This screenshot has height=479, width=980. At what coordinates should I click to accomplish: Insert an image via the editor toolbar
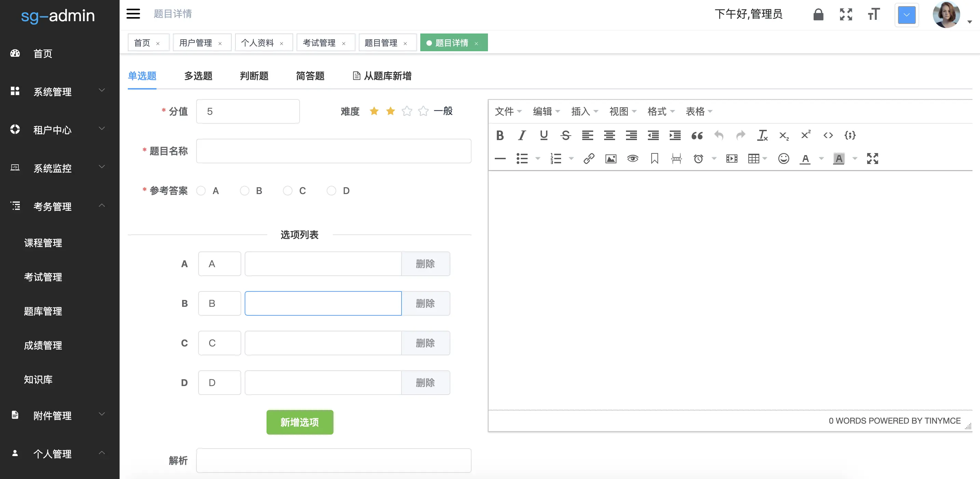click(610, 158)
